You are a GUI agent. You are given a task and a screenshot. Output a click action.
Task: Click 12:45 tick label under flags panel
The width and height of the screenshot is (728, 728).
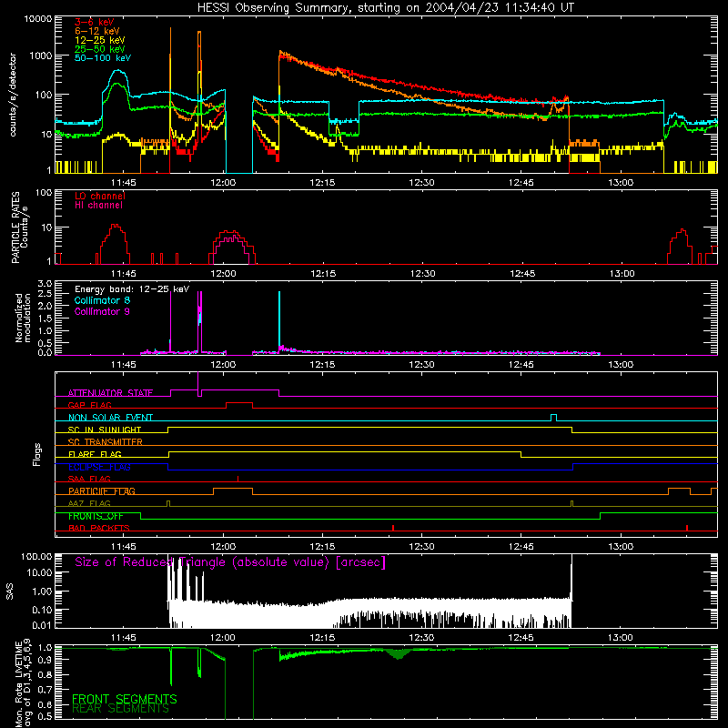pyautogui.click(x=521, y=547)
